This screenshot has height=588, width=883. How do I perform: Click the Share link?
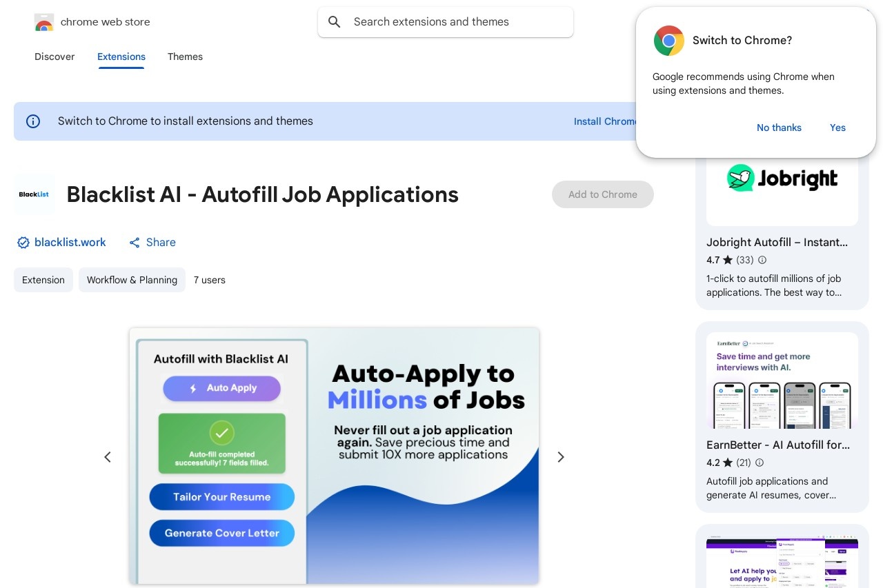(x=161, y=243)
